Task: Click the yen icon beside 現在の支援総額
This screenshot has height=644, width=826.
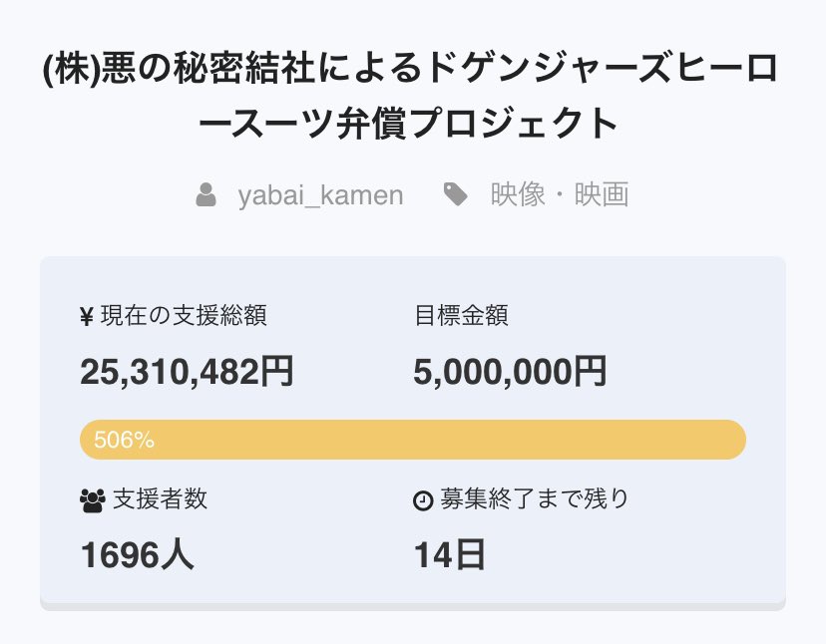Action: 87,316
